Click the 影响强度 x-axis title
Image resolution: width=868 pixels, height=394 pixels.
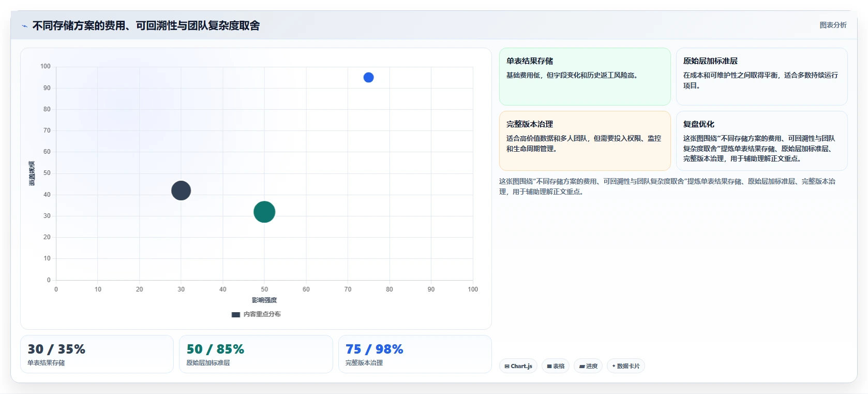click(264, 300)
